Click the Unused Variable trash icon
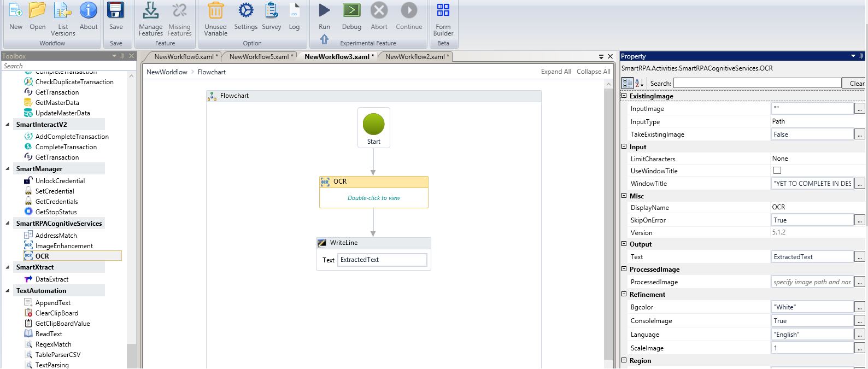The height and width of the screenshot is (369, 868). 215,11
